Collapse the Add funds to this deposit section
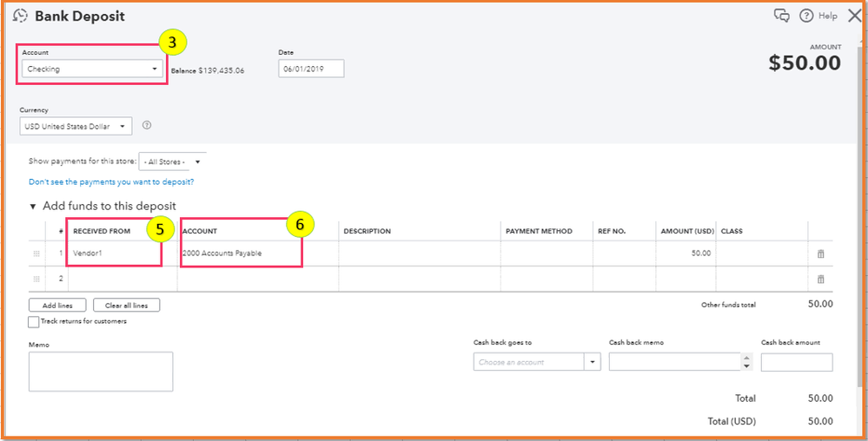The width and height of the screenshot is (868, 441). point(34,207)
